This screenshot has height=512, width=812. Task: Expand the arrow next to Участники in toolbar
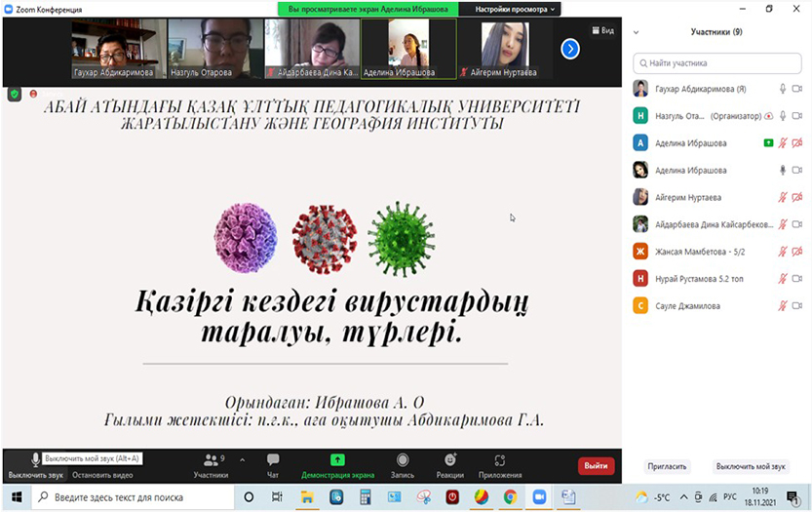point(242,459)
